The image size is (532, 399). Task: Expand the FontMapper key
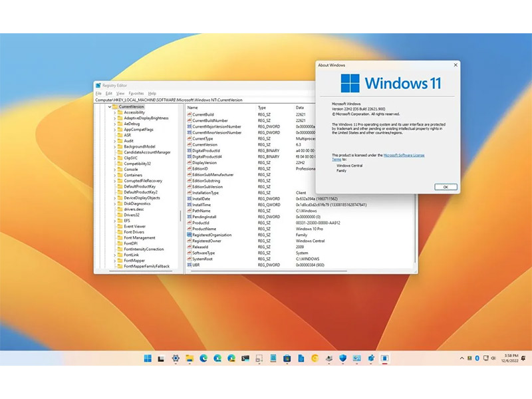tap(114, 261)
